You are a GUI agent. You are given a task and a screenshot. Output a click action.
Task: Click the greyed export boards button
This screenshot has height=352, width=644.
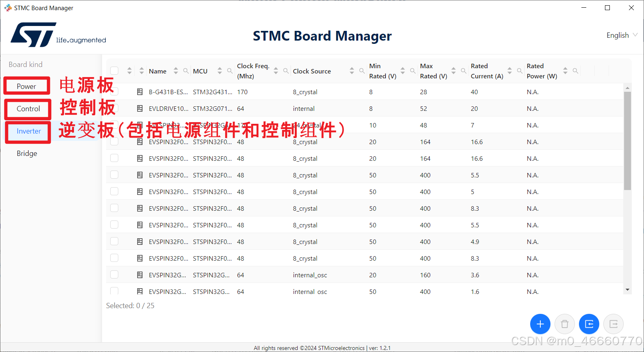[x=613, y=324]
